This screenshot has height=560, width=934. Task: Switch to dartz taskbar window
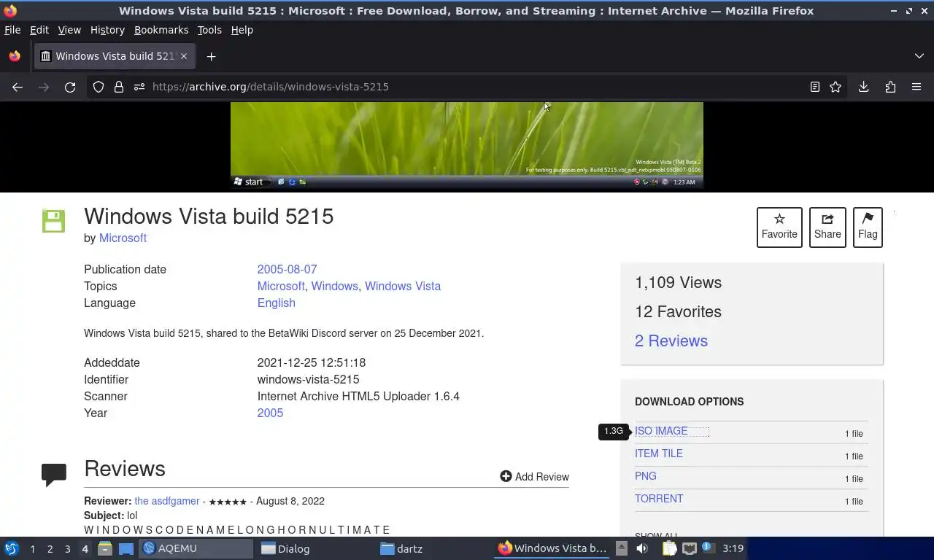click(433, 548)
